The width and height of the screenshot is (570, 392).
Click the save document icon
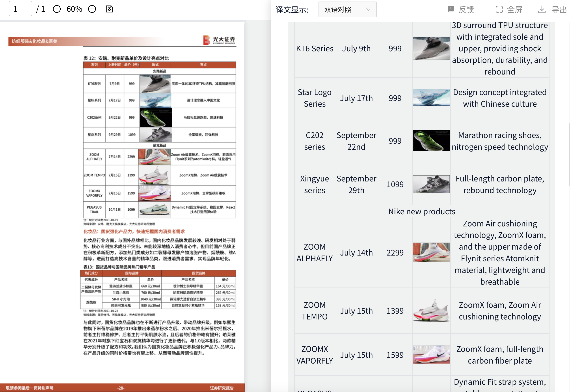(109, 9)
